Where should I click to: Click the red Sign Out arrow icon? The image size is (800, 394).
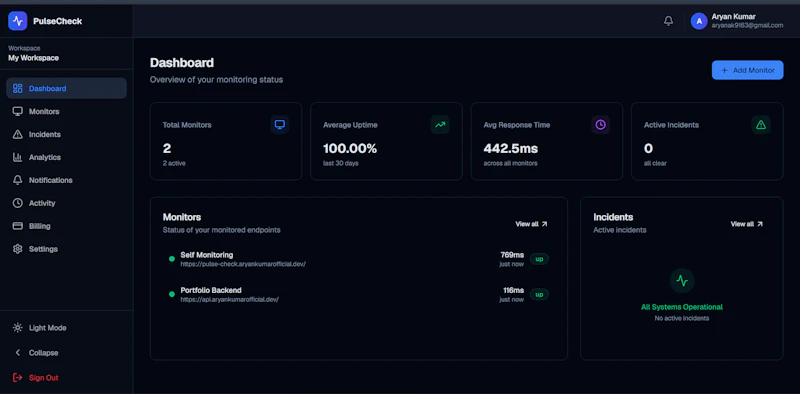(x=18, y=378)
